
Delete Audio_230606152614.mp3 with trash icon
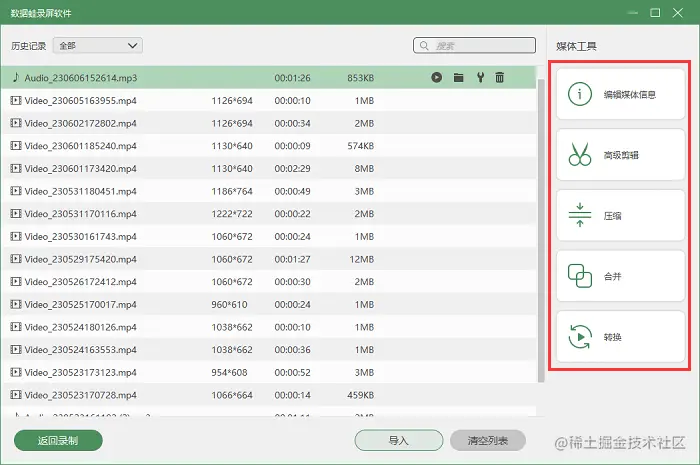[x=500, y=78]
